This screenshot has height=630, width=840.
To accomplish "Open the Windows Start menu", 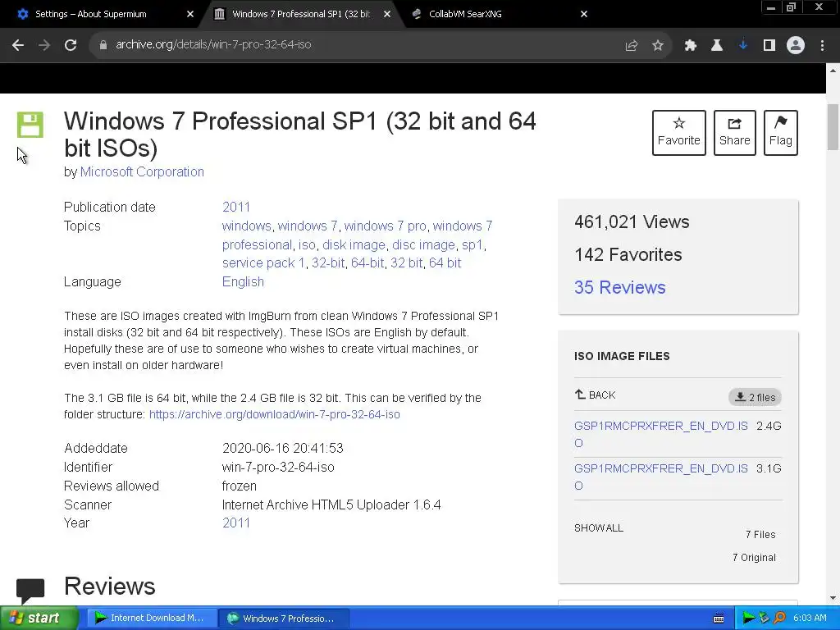I will 39,619.
